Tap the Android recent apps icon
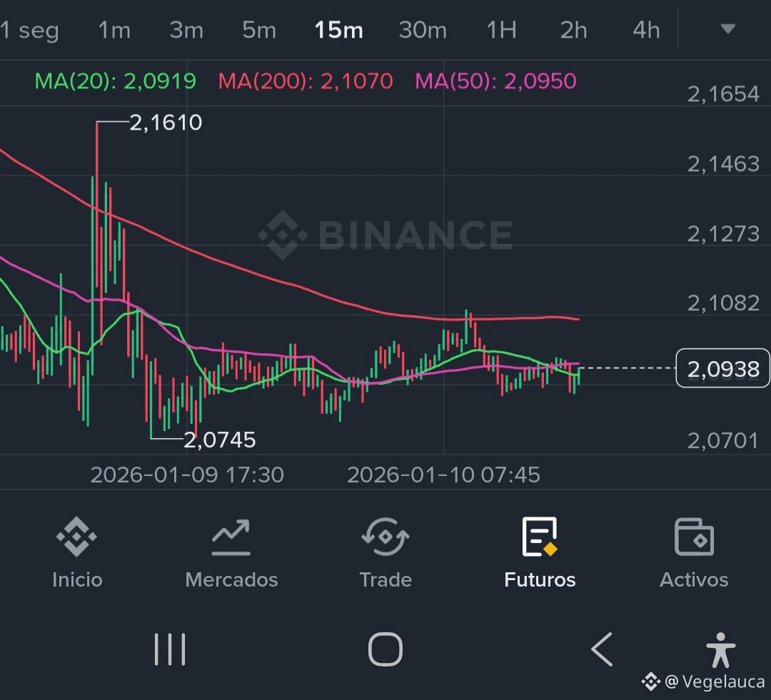The width and height of the screenshot is (771, 700). [170, 649]
